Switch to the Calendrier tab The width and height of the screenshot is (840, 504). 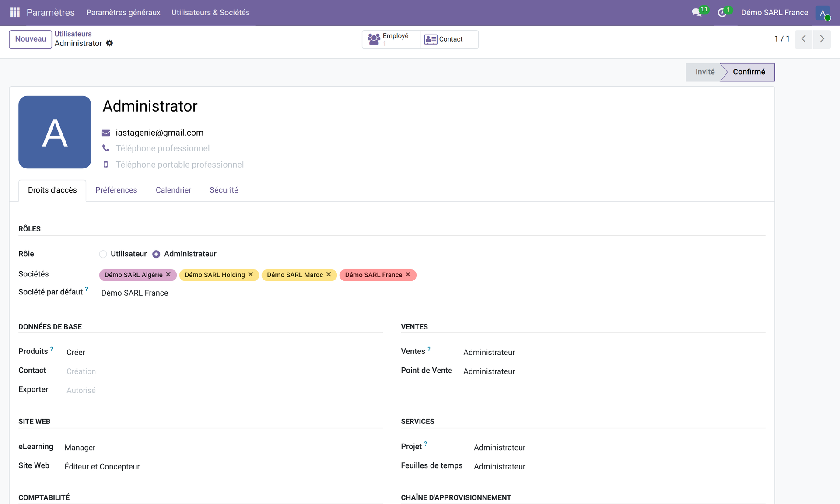173,190
